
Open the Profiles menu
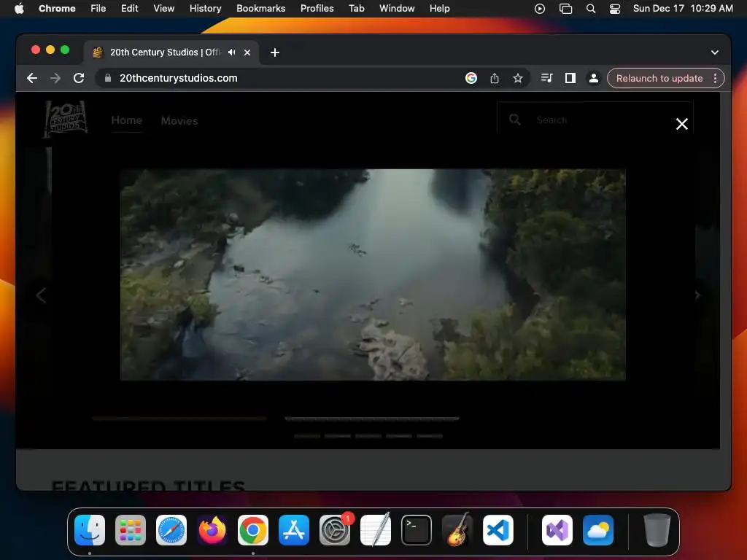coord(317,9)
